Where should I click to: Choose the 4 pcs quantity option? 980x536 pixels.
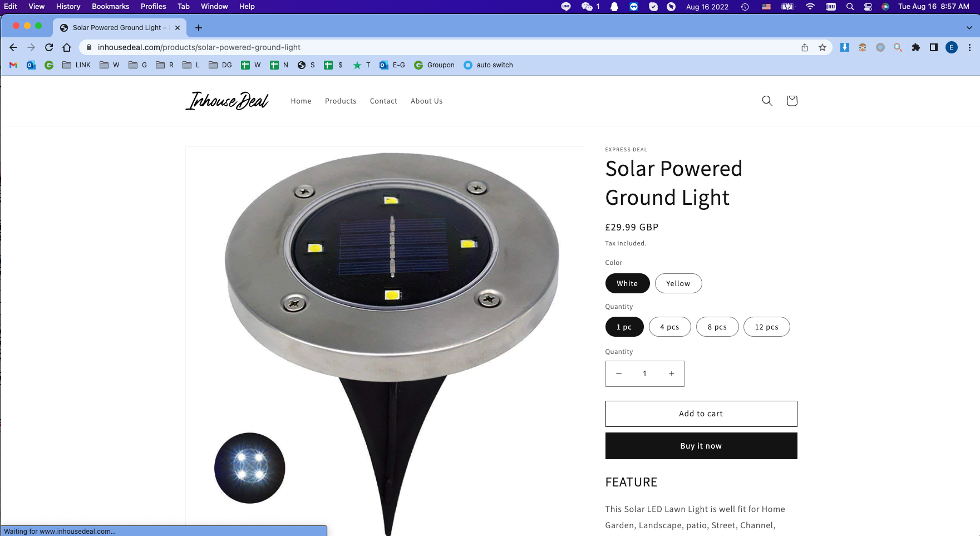point(670,327)
